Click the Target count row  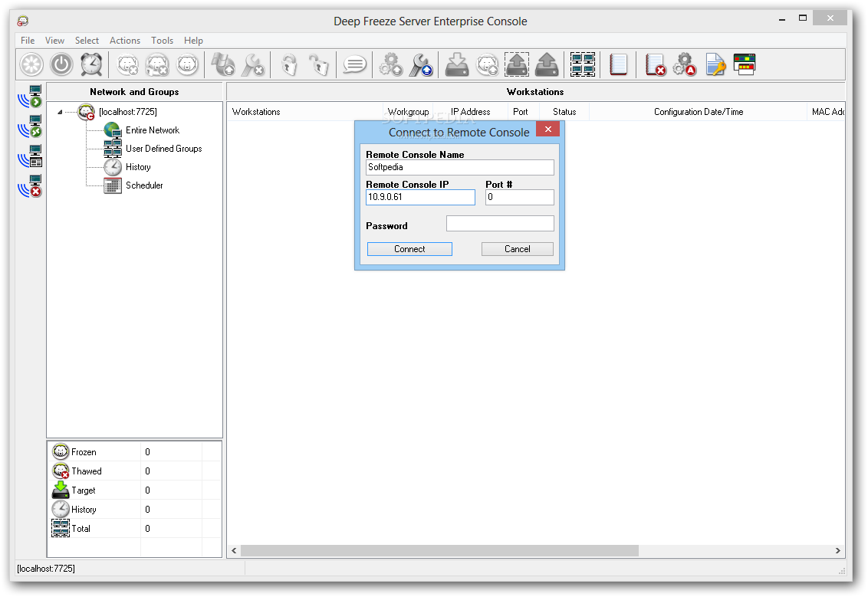(x=135, y=490)
